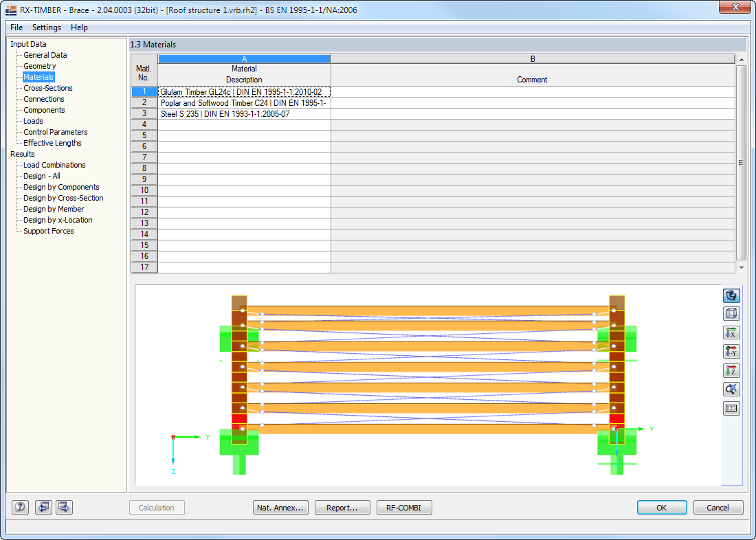
Task: Select row header number 2
Action: 144,102
